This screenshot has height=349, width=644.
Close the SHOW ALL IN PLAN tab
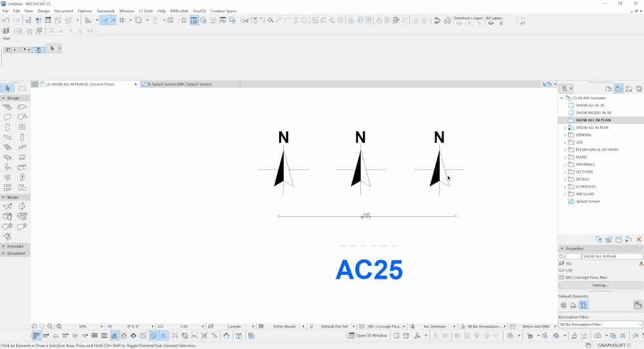click(x=135, y=85)
